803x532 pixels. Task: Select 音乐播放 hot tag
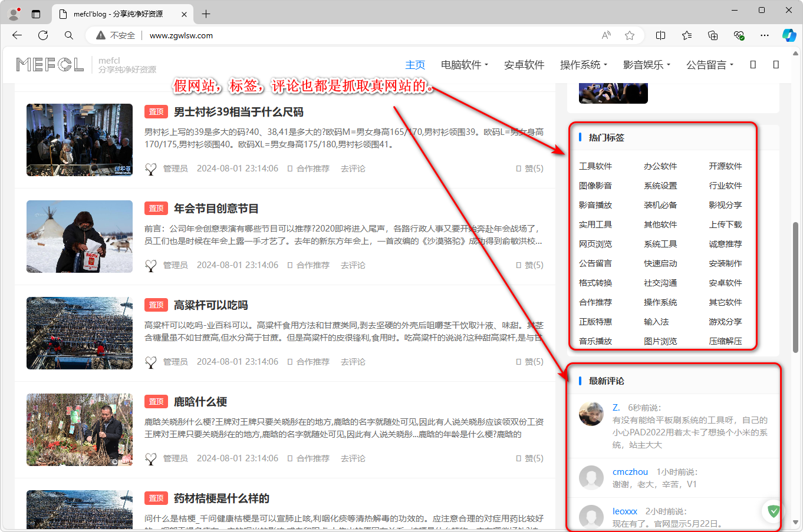595,341
